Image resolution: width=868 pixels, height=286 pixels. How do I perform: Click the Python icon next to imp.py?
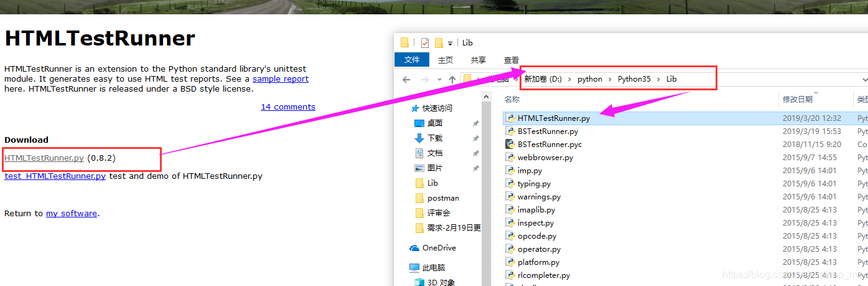(x=510, y=171)
